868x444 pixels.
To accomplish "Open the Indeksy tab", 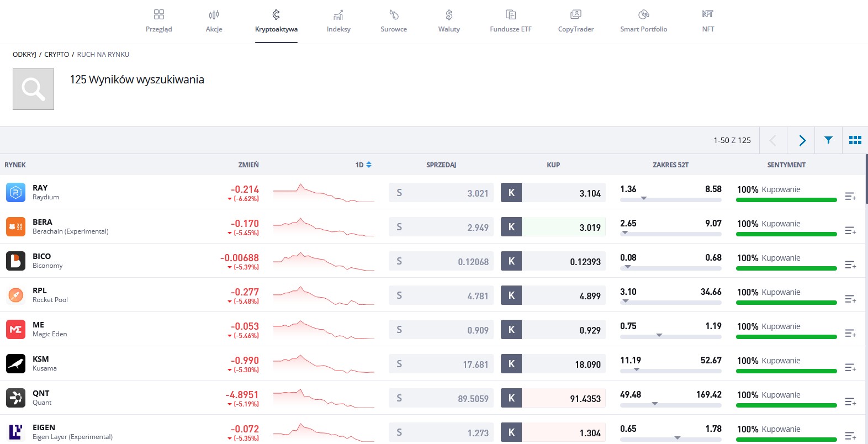I will point(338,21).
